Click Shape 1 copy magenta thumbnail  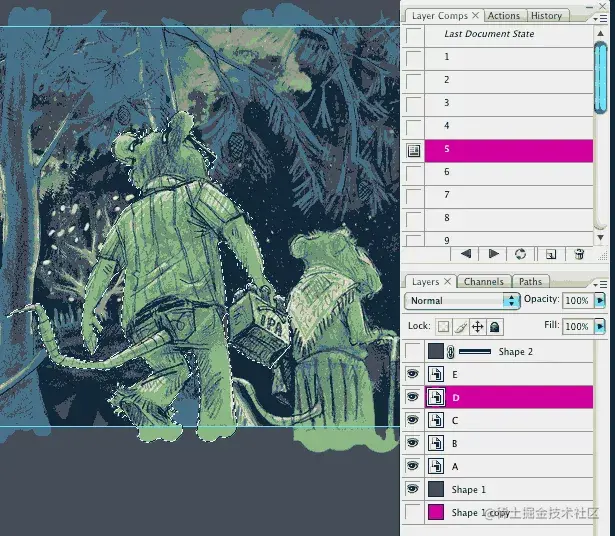436,512
